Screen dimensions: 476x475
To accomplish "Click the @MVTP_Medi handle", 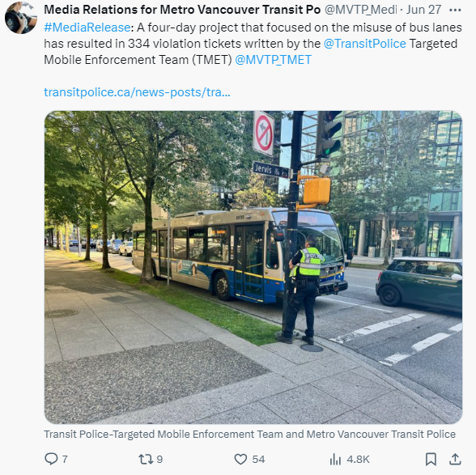I will (x=361, y=10).
